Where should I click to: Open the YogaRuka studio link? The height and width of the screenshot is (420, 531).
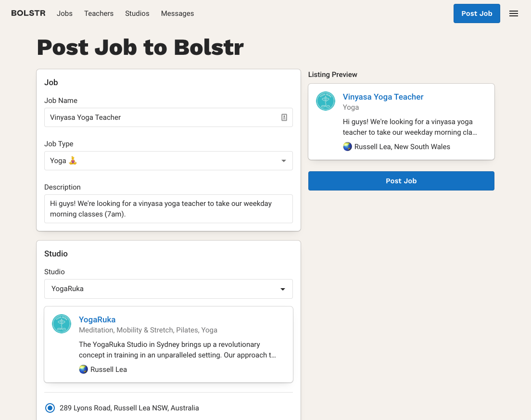[97, 319]
